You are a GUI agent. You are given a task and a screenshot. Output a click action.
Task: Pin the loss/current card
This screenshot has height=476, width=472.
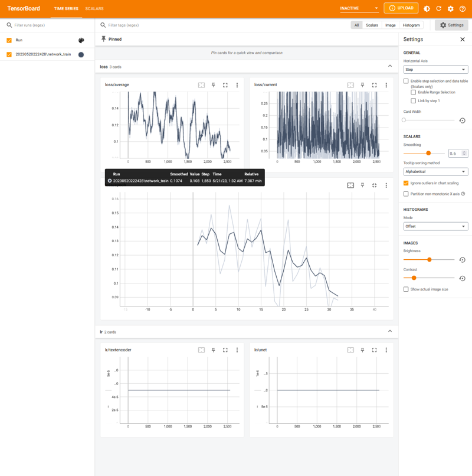362,85
